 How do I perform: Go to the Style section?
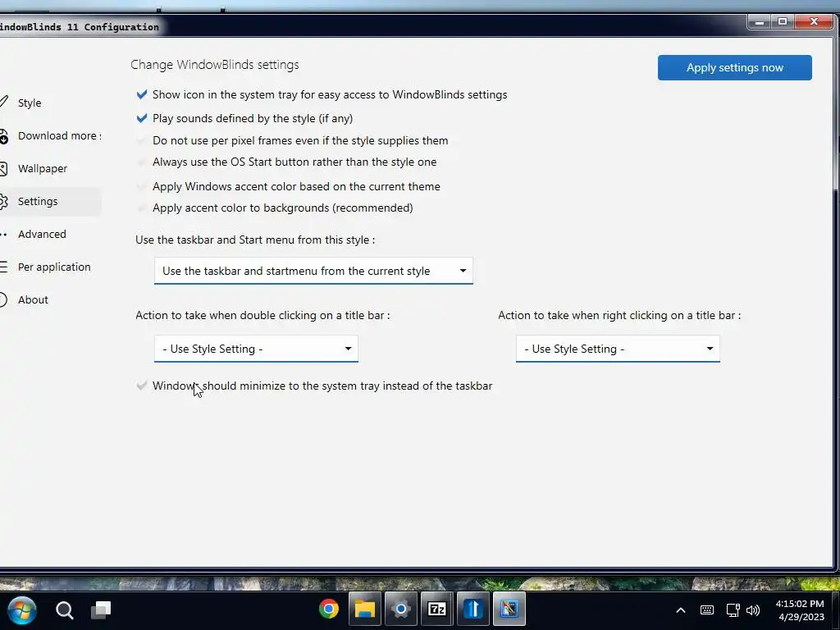click(x=30, y=103)
